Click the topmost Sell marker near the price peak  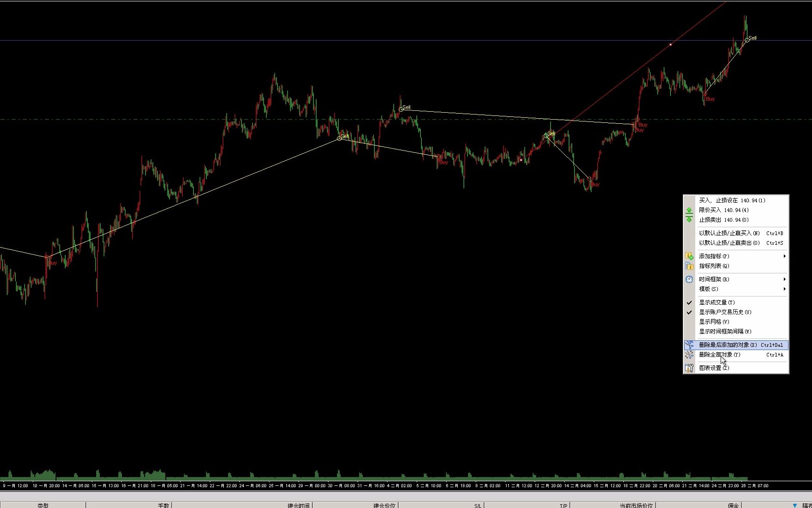click(747, 40)
